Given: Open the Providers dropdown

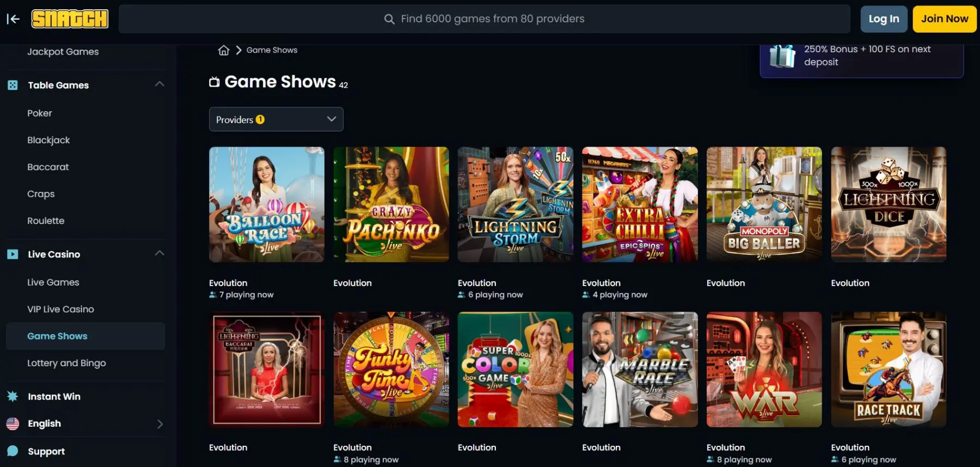Looking at the screenshot, I should (276, 119).
